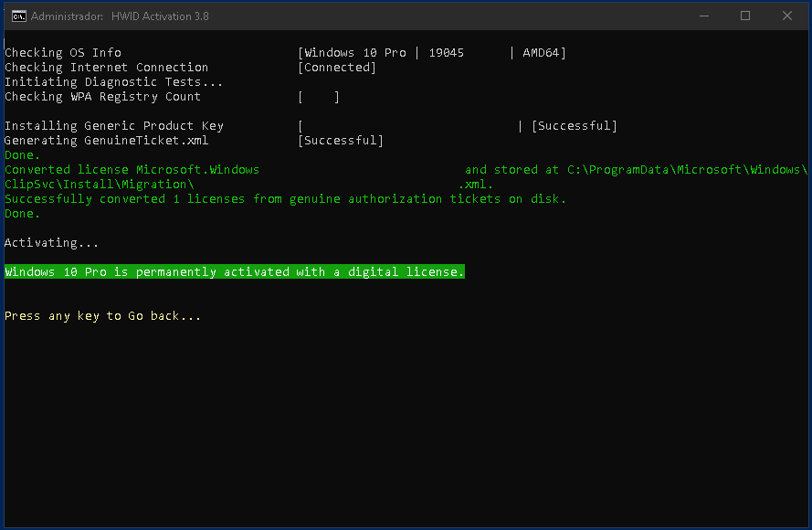The image size is (812, 530).
Task: Click "Checking WPA Registry Count" line
Action: [x=102, y=97]
